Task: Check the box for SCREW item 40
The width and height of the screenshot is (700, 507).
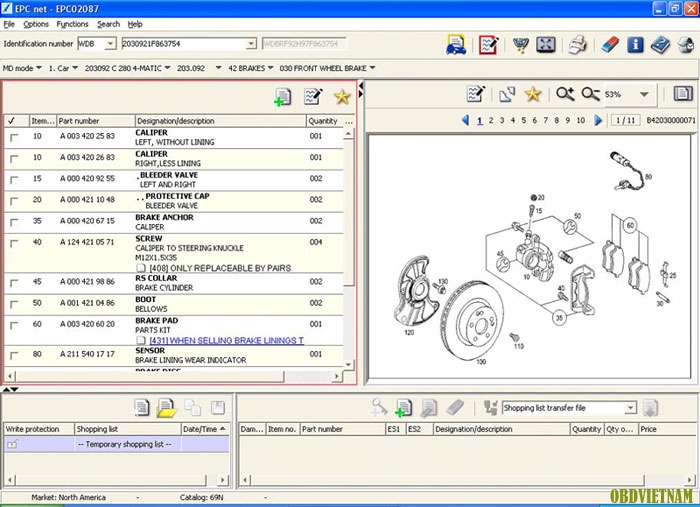Action: 13,242
